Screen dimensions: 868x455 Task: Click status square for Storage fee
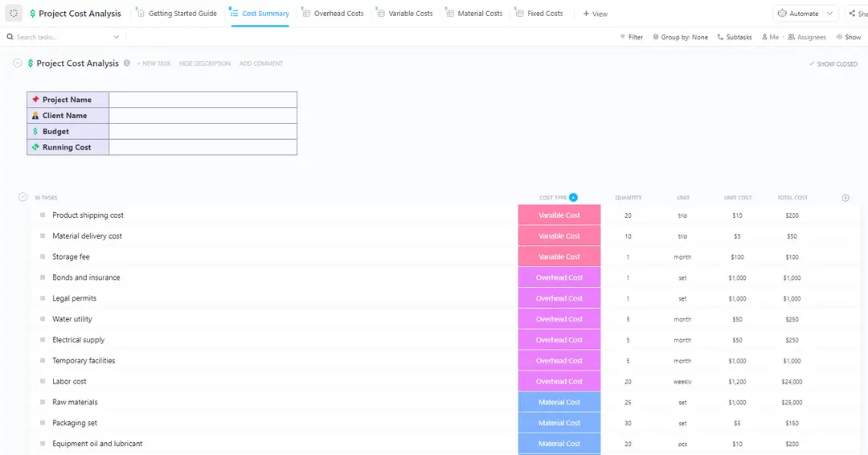43,256
